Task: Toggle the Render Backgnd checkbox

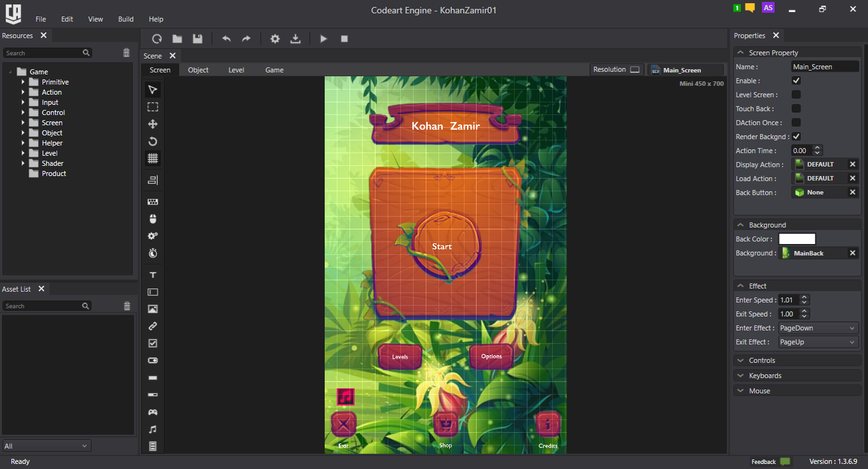Action: point(796,137)
